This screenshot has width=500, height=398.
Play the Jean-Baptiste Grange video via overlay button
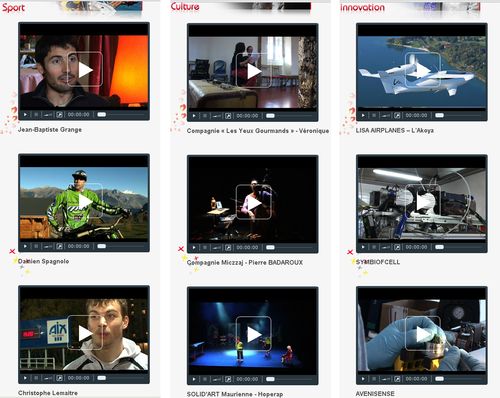click(x=85, y=69)
